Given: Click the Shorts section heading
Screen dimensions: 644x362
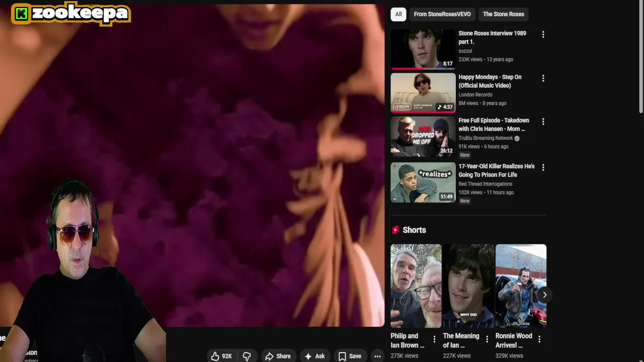Looking at the screenshot, I should 414,230.
